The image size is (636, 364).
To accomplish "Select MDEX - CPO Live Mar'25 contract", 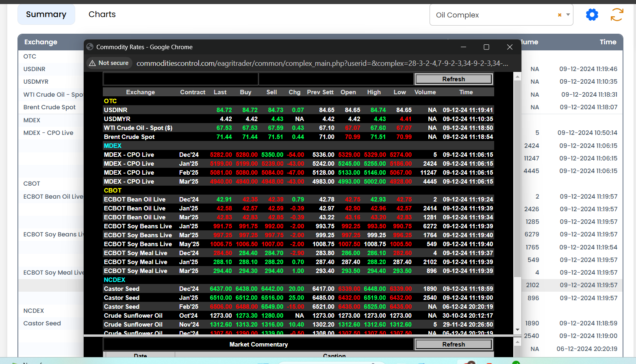I will [298, 182].
